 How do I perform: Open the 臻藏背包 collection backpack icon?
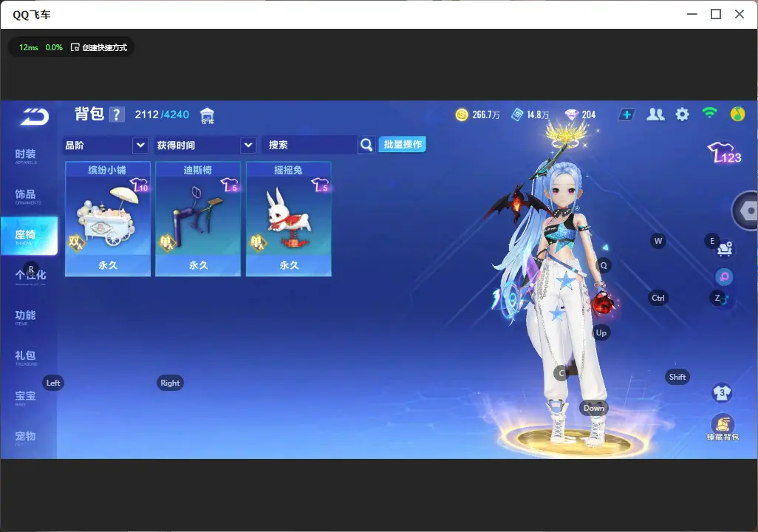coord(723,428)
